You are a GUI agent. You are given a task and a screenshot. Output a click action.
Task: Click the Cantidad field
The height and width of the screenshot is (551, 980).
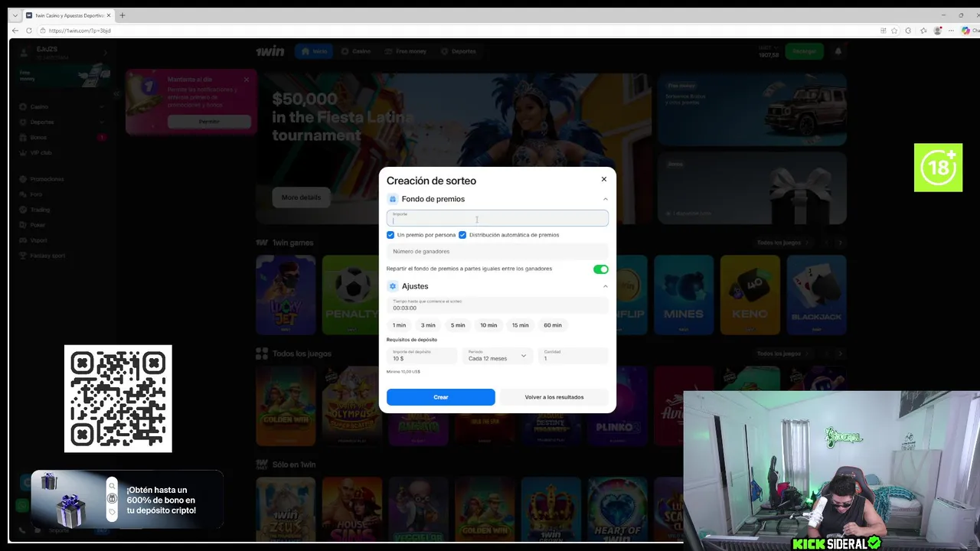tap(573, 356)
